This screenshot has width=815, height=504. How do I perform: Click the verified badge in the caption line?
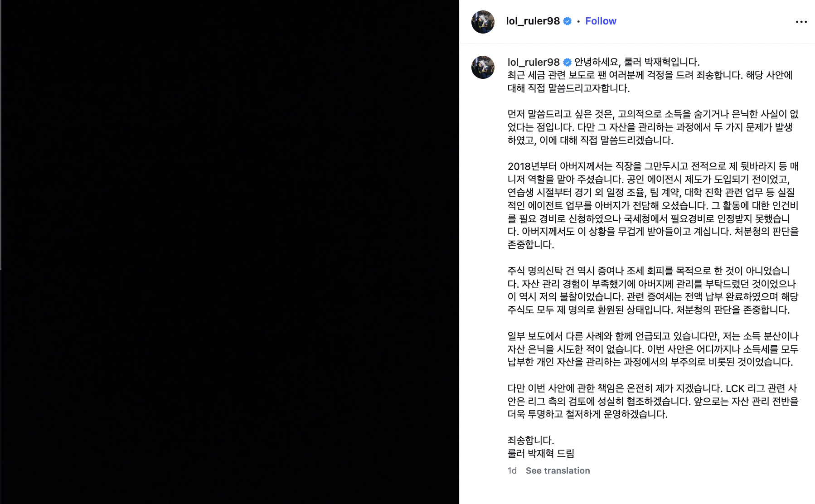567,62
